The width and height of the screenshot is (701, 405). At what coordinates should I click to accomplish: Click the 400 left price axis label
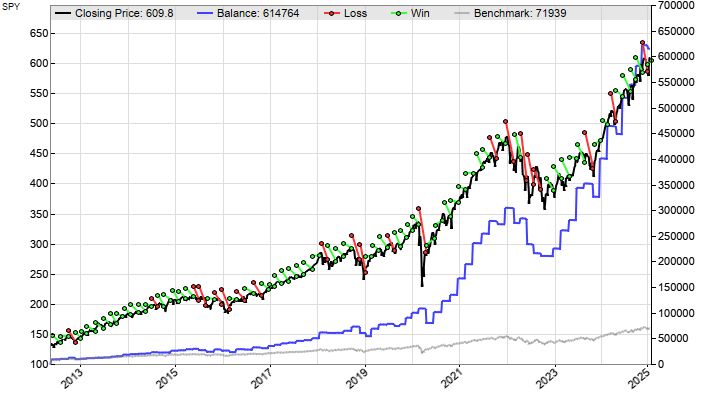[x=36, y=184]
